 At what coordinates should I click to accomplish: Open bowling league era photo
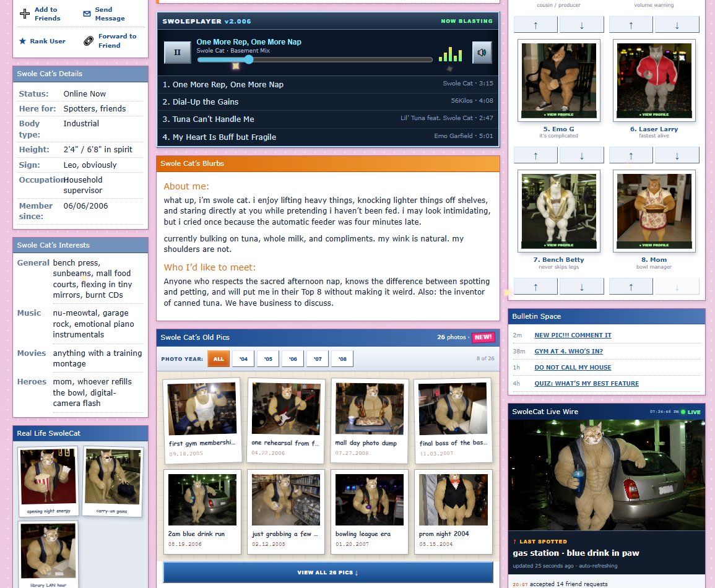click(x=370, y=499)
